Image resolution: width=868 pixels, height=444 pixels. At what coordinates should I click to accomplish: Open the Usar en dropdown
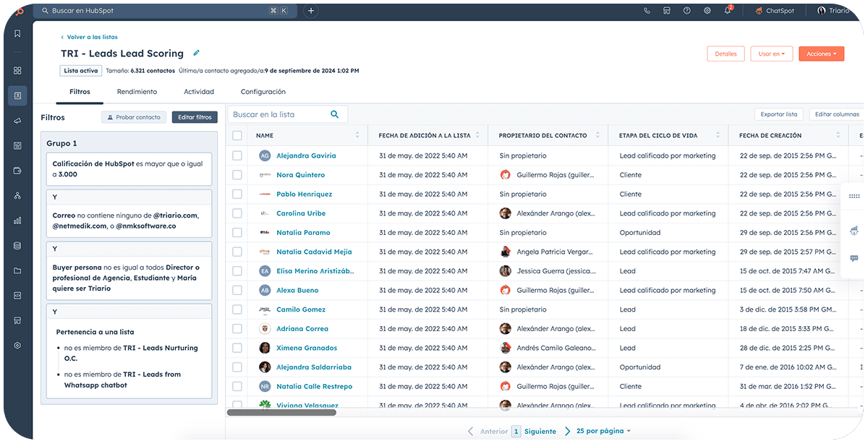pyautogui.click(x=771, y=54)
